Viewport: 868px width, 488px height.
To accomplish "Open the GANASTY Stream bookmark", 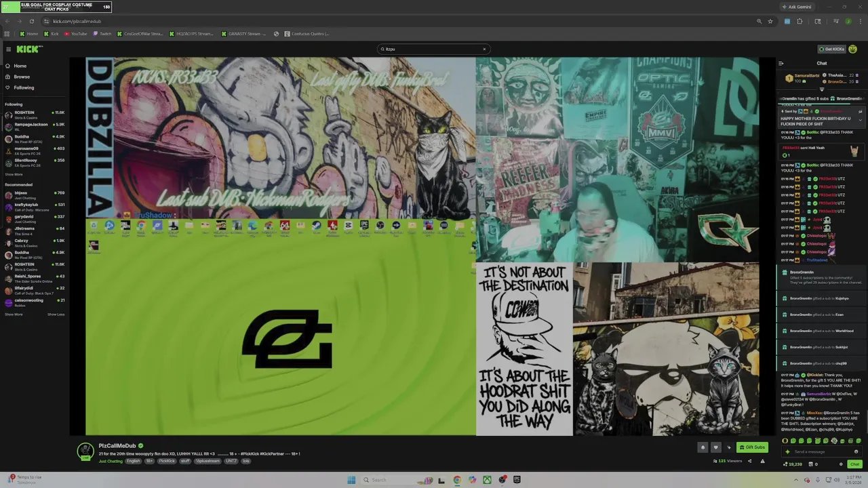I will (x=244, y=33).
